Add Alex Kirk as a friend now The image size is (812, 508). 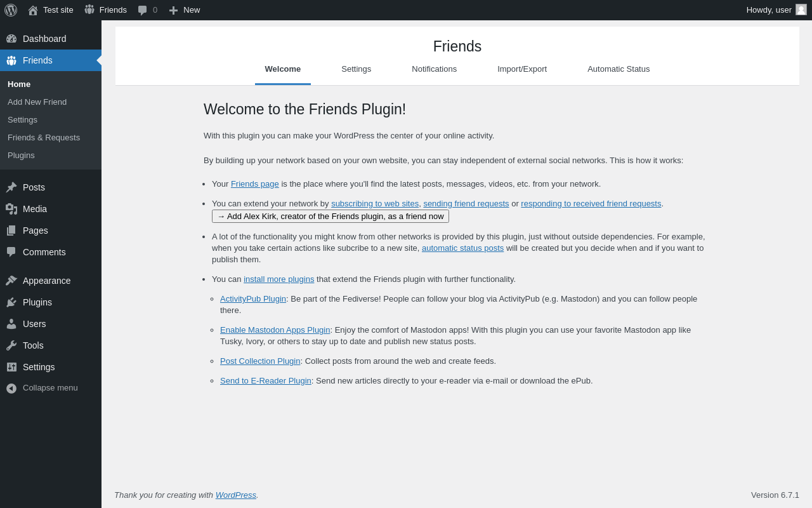(331, 217)
